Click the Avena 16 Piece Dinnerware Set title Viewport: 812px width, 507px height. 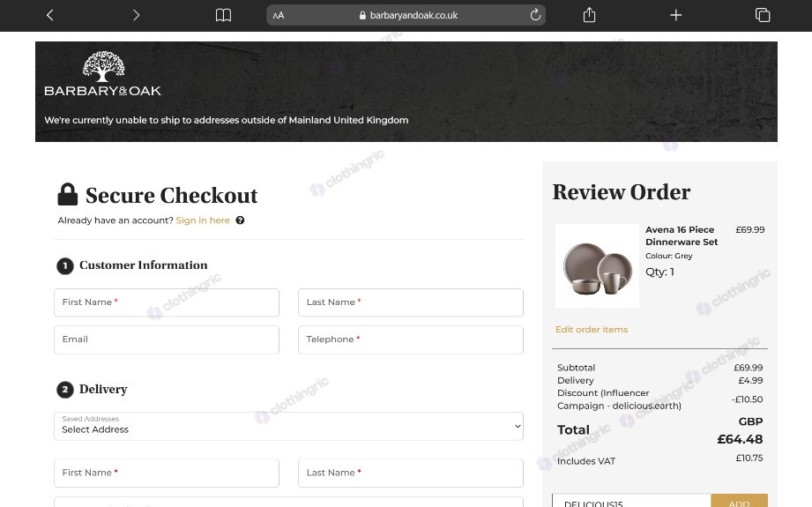click(x=682, y=235)
